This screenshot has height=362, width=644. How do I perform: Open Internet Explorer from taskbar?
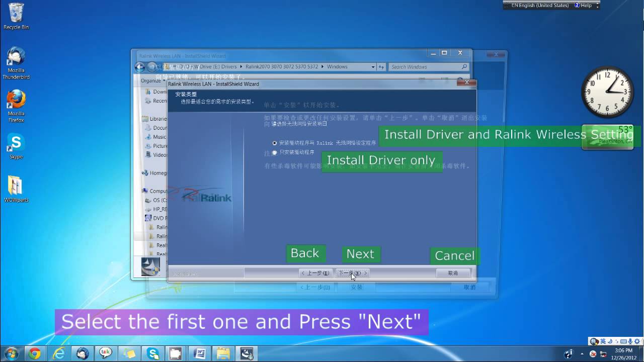click(x=58, y=354)
